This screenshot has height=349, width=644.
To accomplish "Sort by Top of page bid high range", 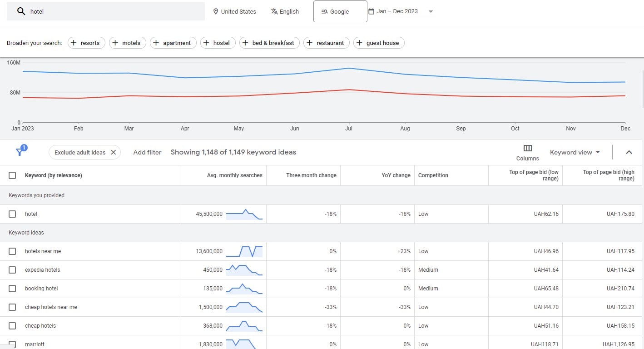I will coord(609,175).
